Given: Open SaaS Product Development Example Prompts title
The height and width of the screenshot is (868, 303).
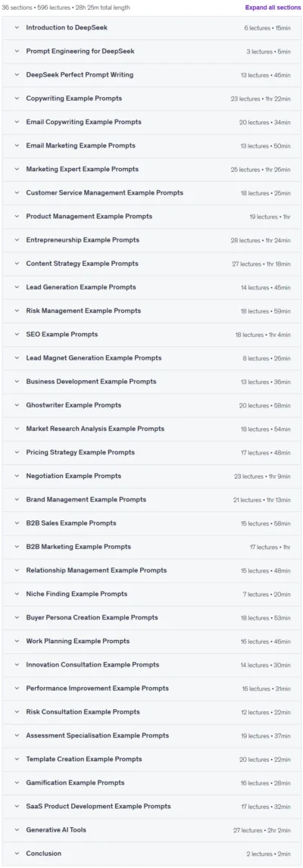Looking at the screenshot, I should pos(98,807).
